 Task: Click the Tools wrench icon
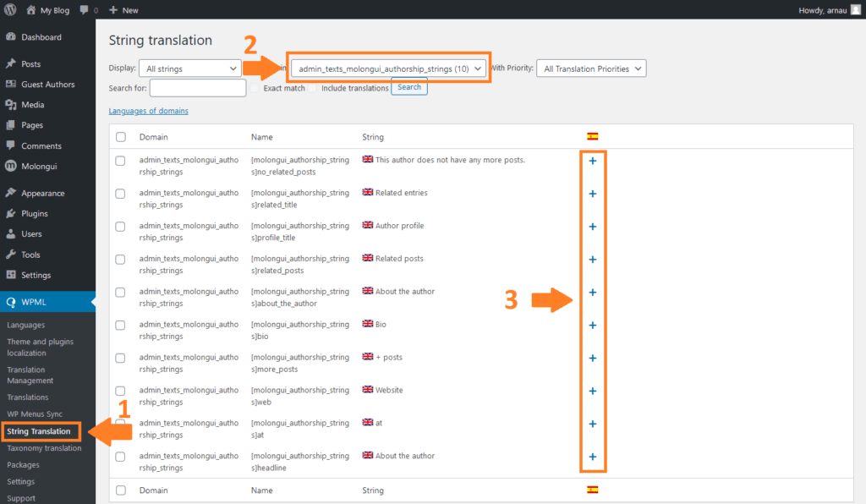[10, 255]
